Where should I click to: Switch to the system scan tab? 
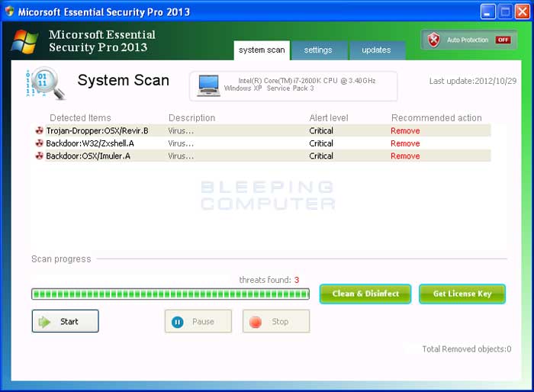point(262,50)
